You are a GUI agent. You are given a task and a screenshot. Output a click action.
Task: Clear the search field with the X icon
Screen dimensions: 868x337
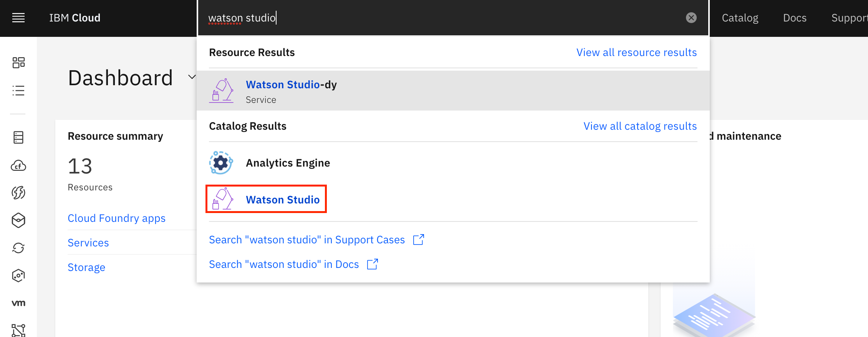pos(691,18)
